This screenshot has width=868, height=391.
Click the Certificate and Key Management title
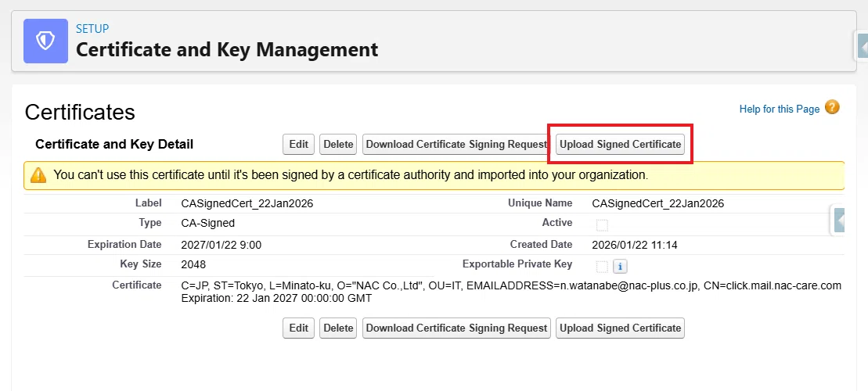click(226, 49)
